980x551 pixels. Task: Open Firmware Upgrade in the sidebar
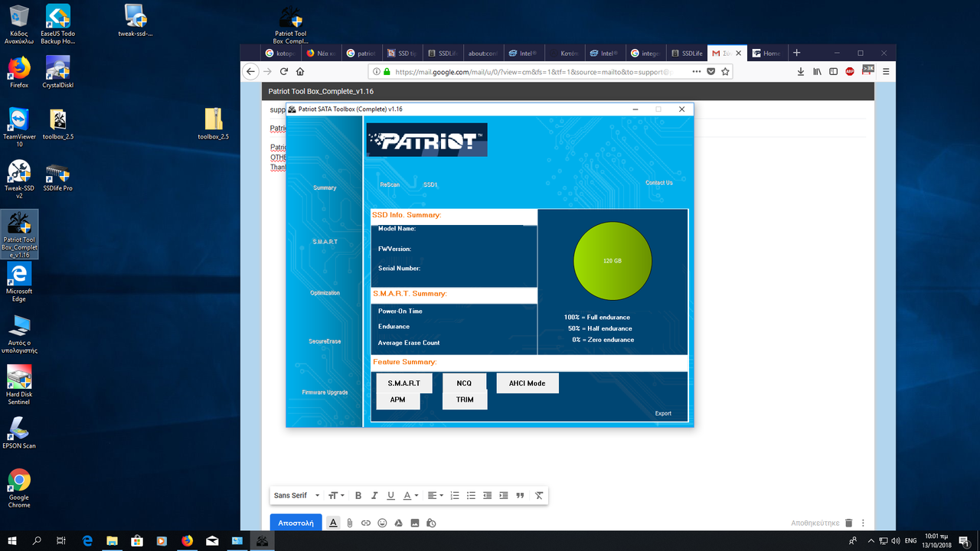click(325, 393)
